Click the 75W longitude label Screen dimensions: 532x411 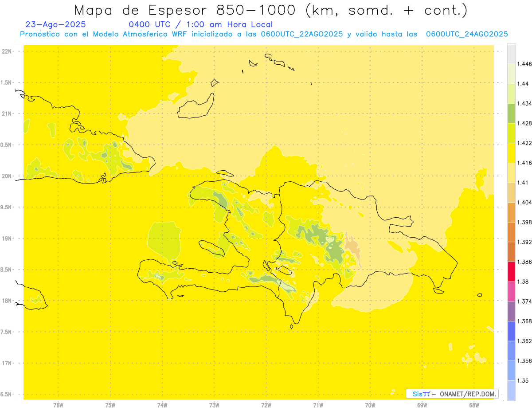point(110,405)
